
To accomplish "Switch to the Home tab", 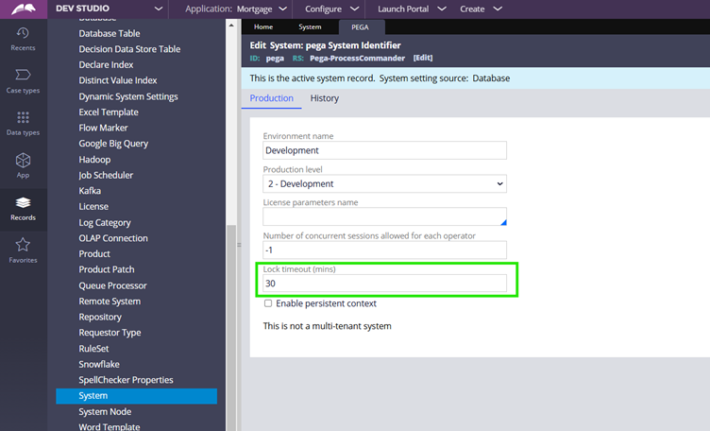I will tap(263, 27).
